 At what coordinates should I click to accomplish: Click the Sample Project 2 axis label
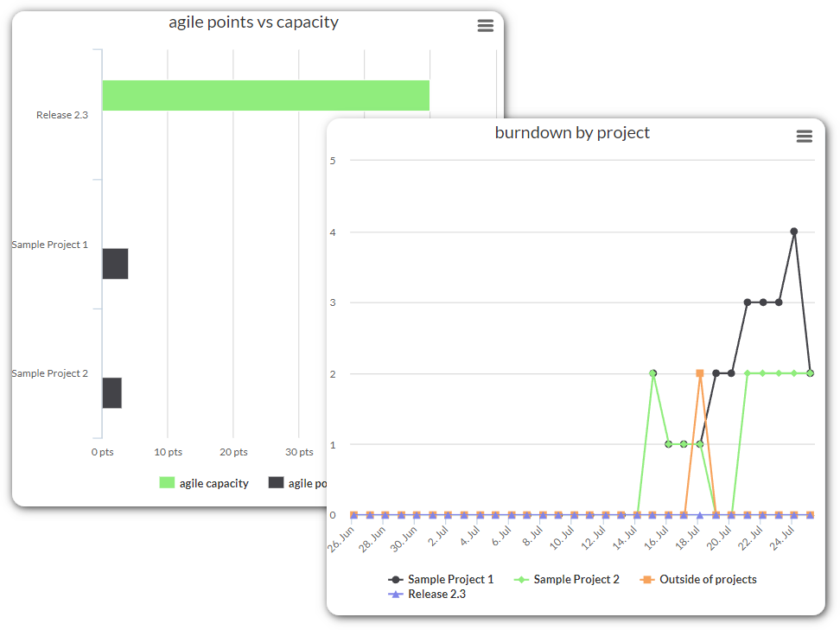click(x=49, y=373)
